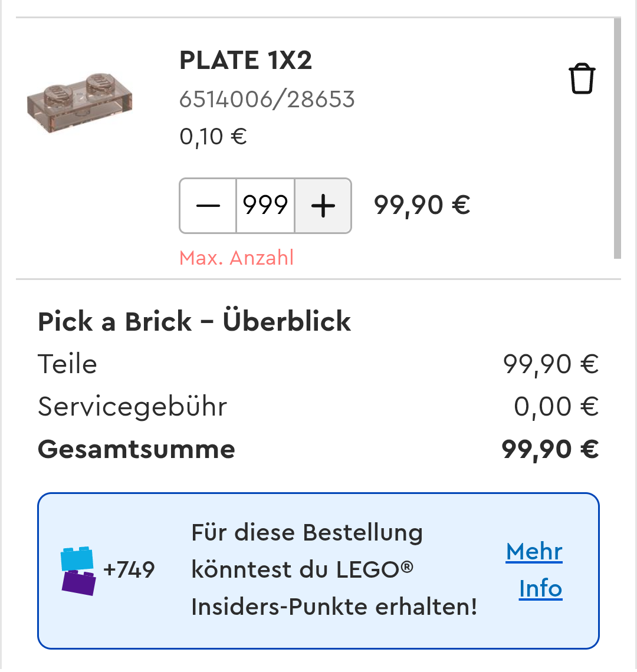
Task: Click the Teile row label
Action: (x=67, y=364)
